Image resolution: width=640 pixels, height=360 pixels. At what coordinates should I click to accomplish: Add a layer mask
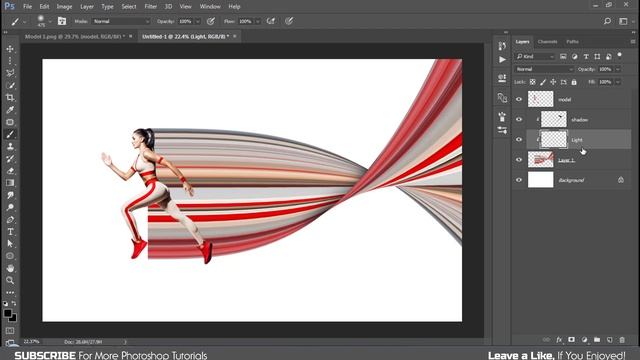click(571, 340)
